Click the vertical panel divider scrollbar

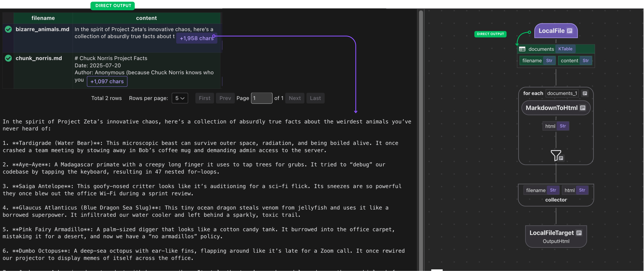tap(421, 140)
